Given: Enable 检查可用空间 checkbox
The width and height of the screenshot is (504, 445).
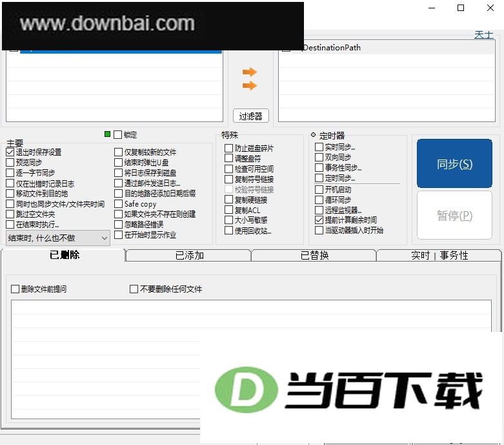Looking at the screenshot, I should point(228,169).
